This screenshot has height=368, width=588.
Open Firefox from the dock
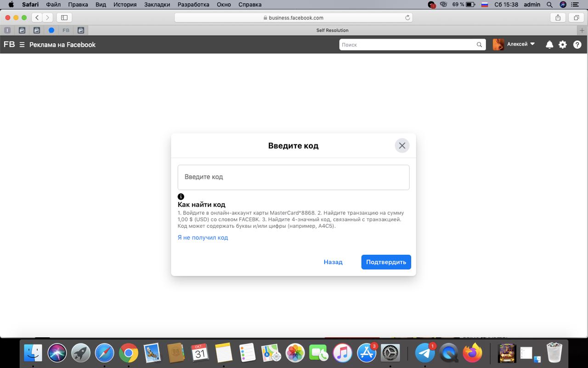(x=473, y=353)
